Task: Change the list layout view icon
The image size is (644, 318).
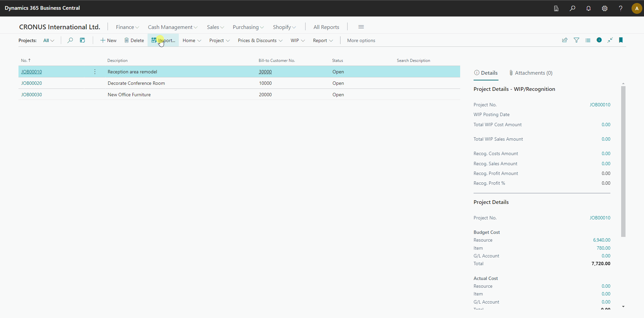Action: pyautogui.click(x=588, y=40)
